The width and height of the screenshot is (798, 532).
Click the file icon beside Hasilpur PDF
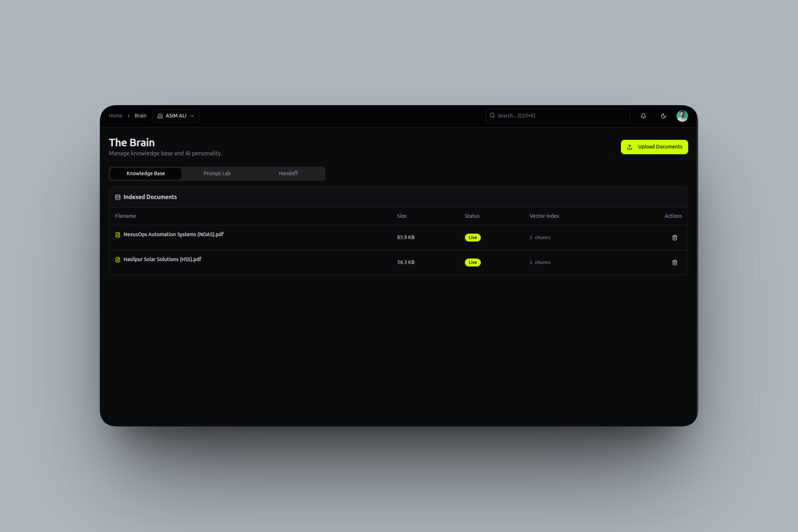point(118,260)
